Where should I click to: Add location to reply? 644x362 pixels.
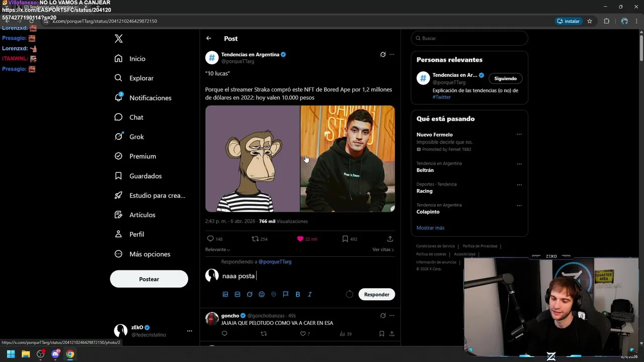pyautogui.click(x=274, y=294)
